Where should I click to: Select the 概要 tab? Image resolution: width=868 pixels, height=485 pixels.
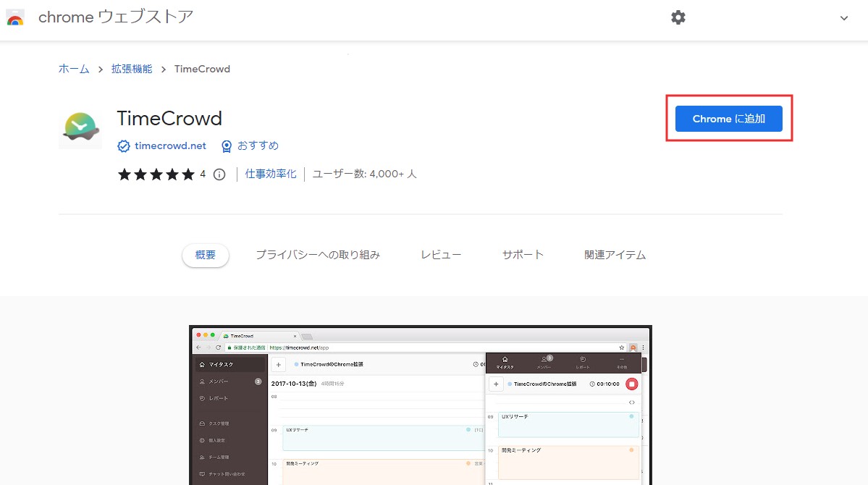[205, 255]
